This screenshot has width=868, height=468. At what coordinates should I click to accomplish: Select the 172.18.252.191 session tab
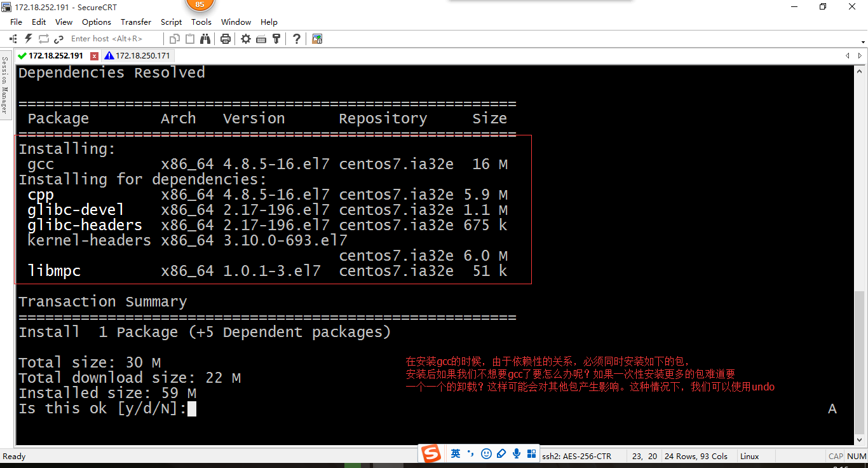(x=55, y=56)
